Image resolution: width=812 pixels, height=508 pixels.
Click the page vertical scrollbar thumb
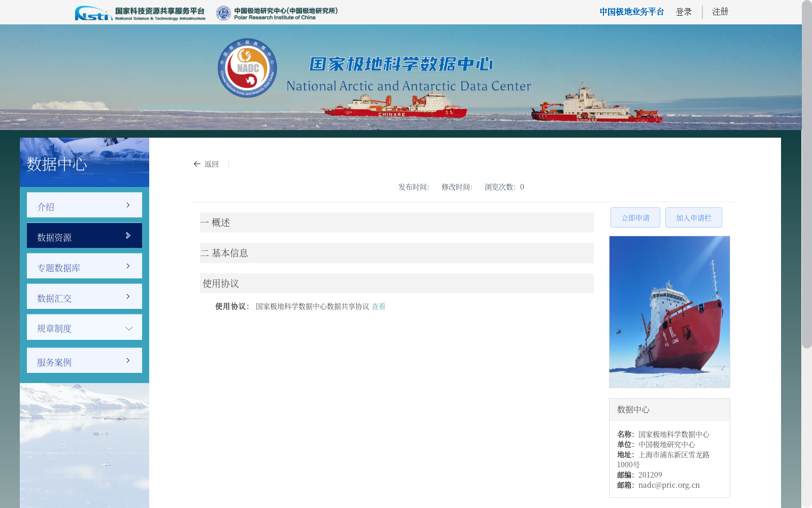[807, 174]
